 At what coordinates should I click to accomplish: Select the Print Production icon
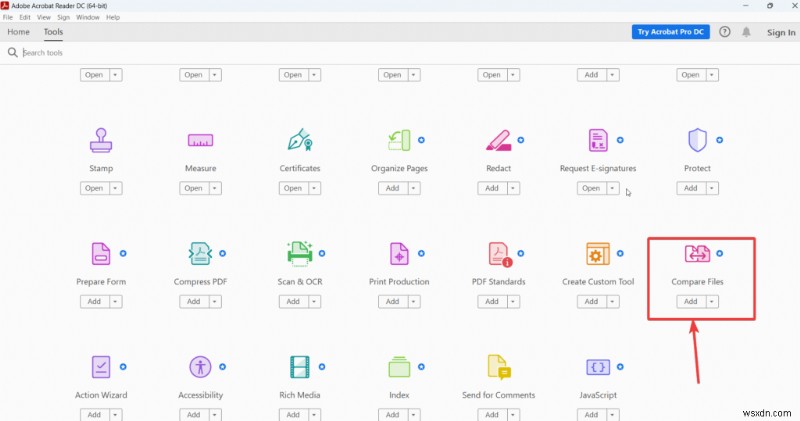point(399,254)
